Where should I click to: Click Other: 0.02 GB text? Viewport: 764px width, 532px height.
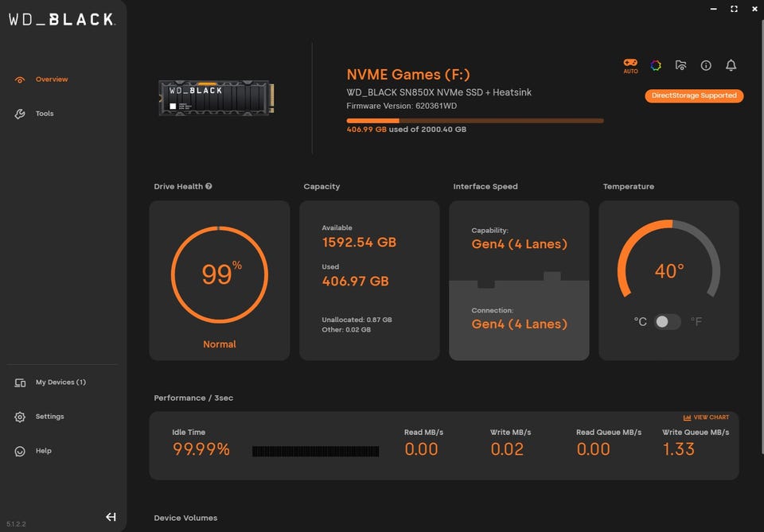[346, 329]
